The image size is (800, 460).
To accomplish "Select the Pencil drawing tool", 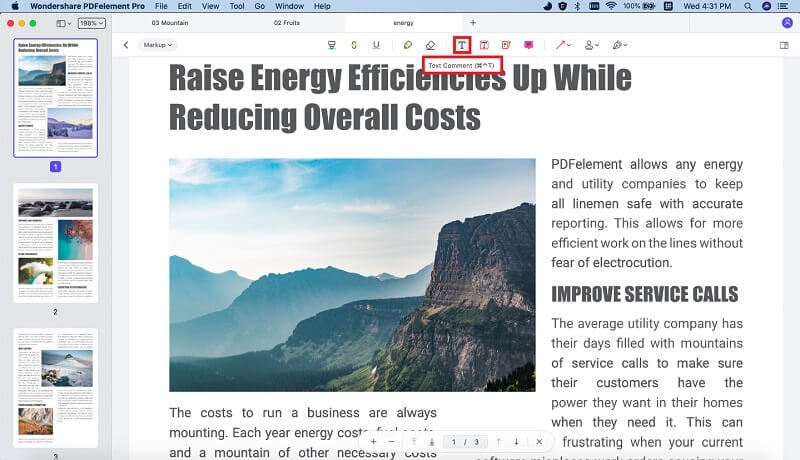I will [x=408, y=45].
